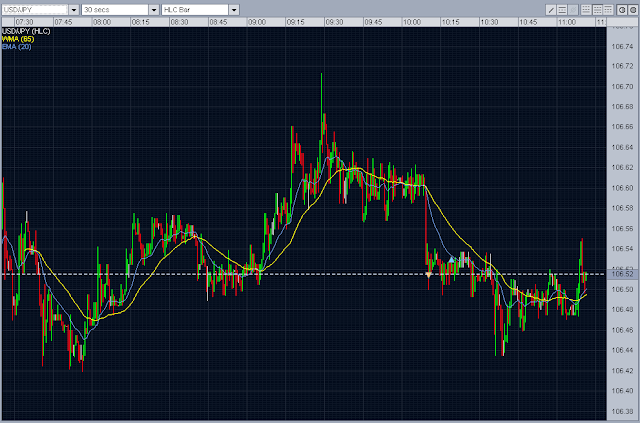Click the blue up-arrow trade marker
This screenshot has width=640, height=423.
(451, 259)
